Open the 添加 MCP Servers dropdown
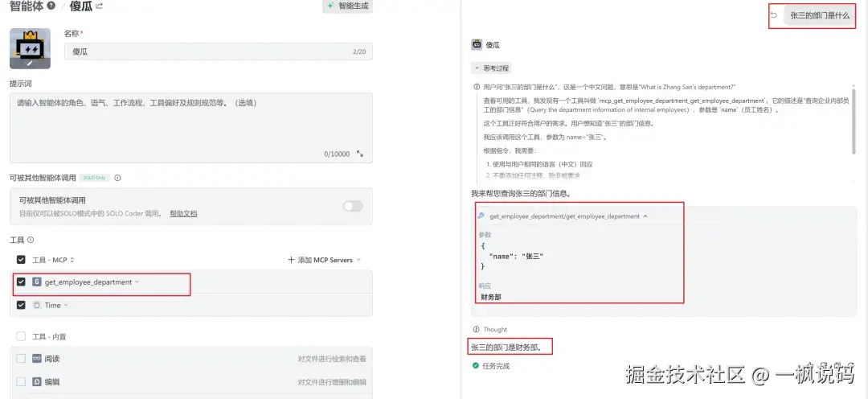This screenshot has width=868, height=399. 325,260
